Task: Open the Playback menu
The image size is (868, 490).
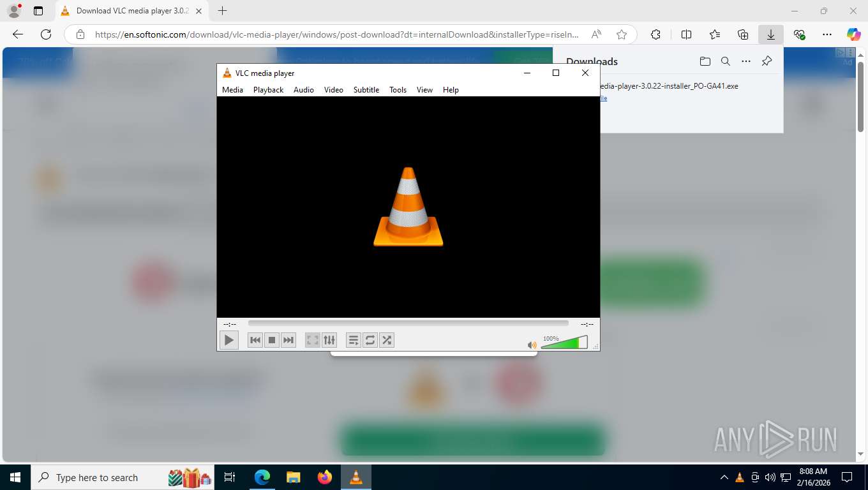Action: [x=268, y=90]
